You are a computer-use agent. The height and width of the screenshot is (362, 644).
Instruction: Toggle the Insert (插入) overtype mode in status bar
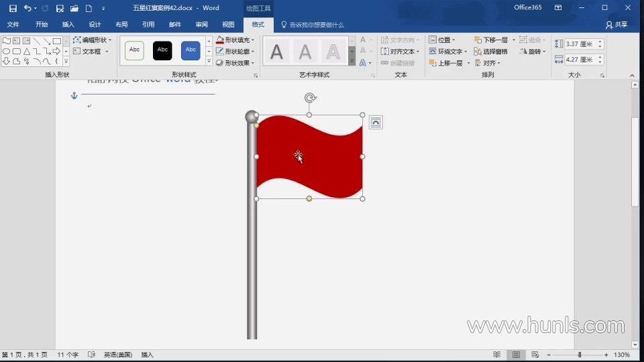[147, 355]
